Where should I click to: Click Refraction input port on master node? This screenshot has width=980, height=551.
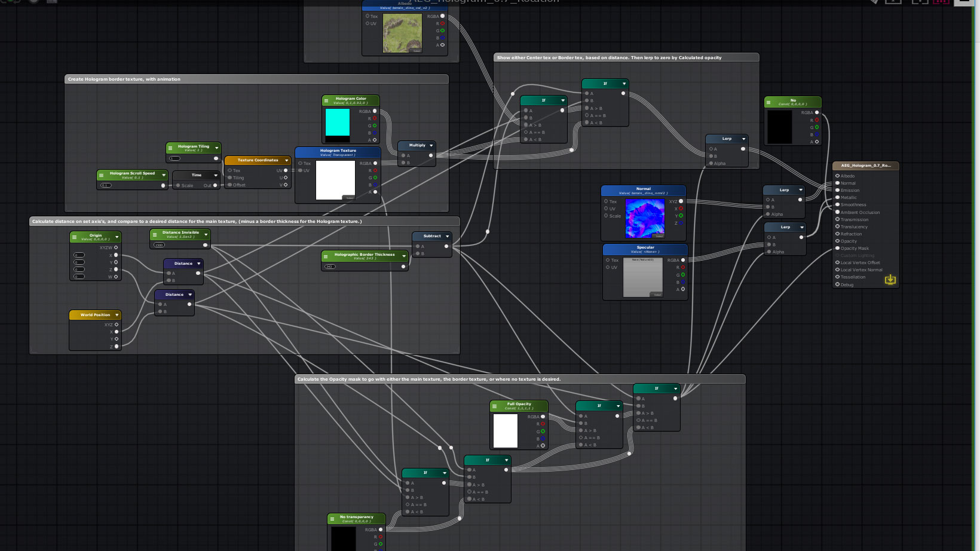click(837, 234)
